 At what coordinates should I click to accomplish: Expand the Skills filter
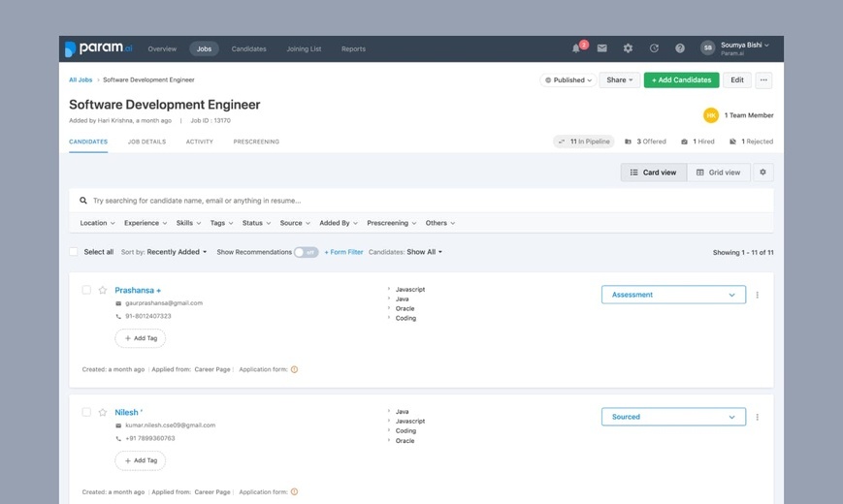click(x=188, y=223)
